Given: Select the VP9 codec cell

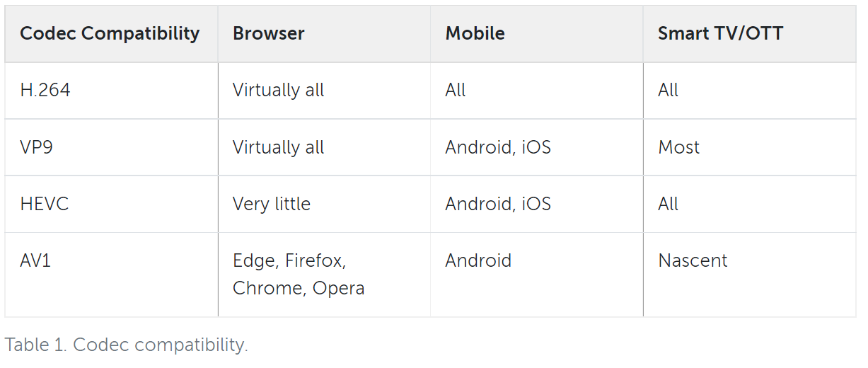Looking at the screenshot, I should tap(110, 147).
